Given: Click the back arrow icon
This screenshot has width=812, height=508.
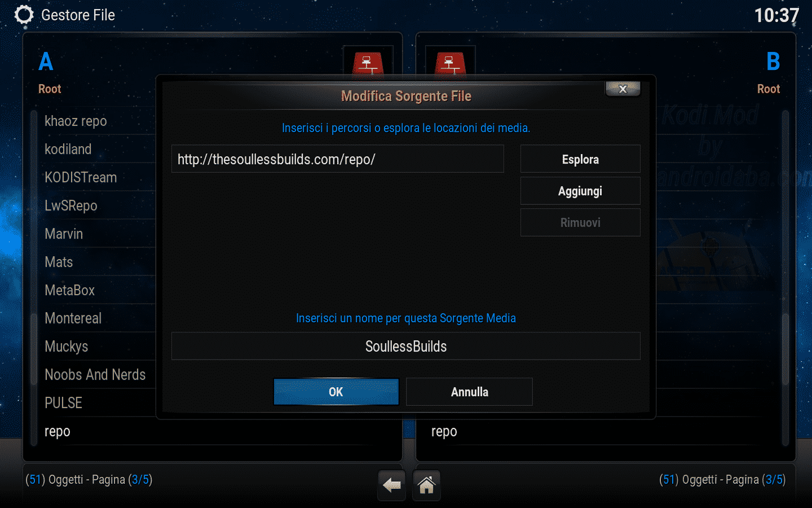Looking at the screenshot, I should tap(391, 485).
